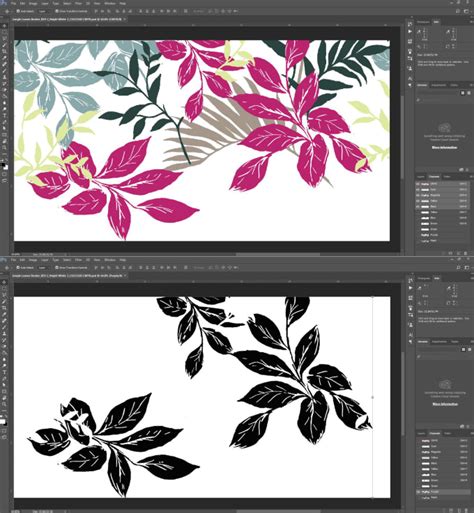The image size is (474, 513).
Task: Open Image menu in top window
Action: (x=33, y=3)
